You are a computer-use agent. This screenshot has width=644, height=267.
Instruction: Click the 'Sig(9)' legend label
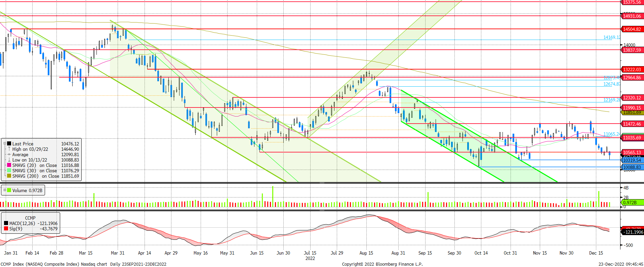click(x=16, y=229)
